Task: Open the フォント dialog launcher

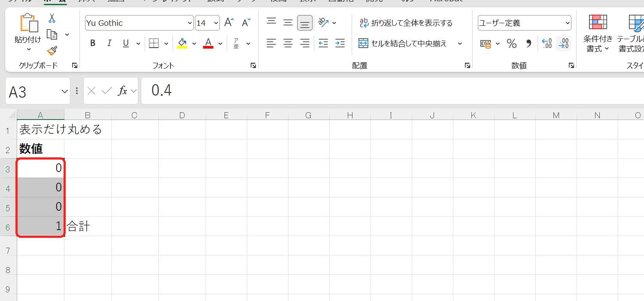Action: tap(253, 65)
